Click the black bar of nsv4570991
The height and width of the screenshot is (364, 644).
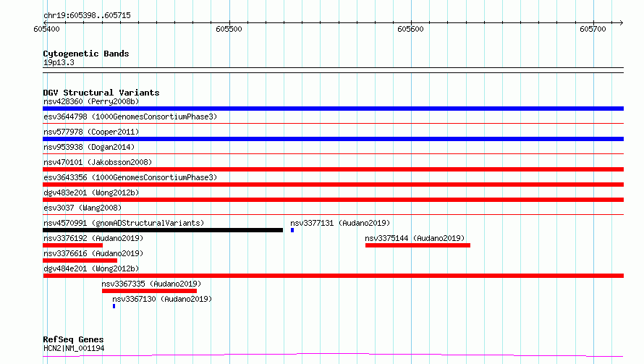pos(163,230)
